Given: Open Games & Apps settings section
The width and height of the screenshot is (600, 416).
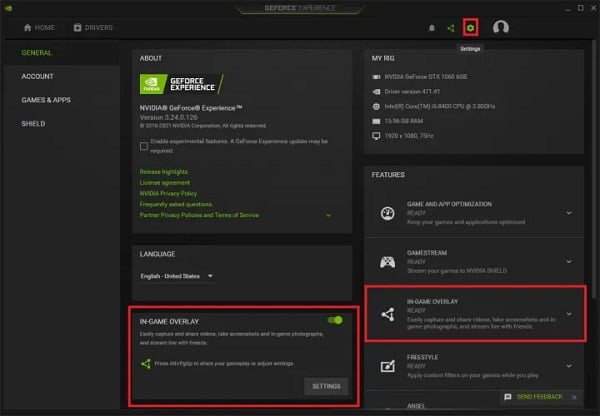Looking at the screenshot, I should 46,100.
